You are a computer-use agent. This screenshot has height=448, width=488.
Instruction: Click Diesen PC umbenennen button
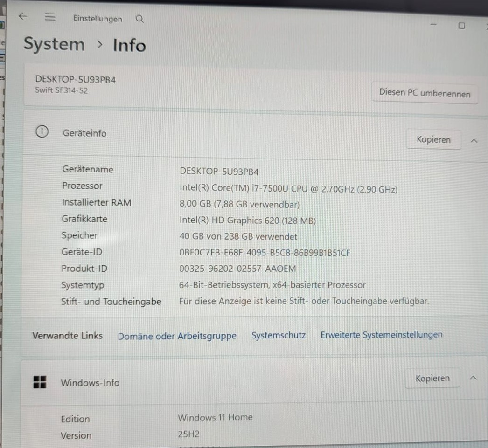point(425,93)
